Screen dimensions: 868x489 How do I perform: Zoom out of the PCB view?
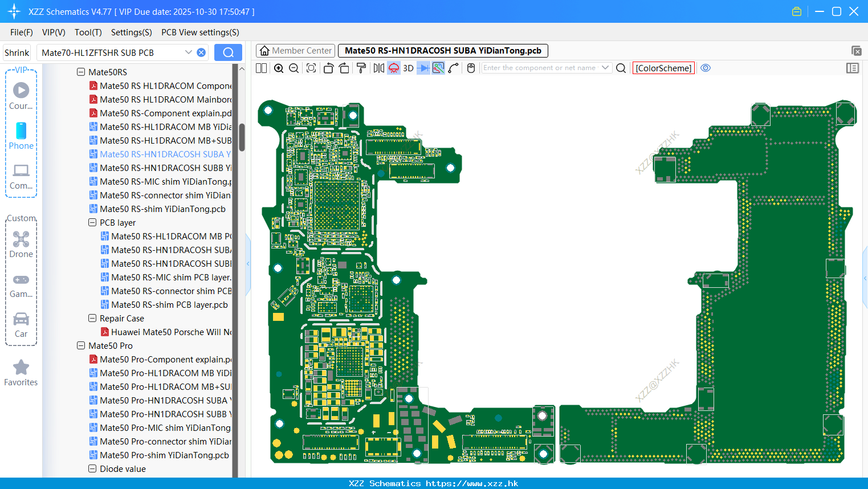(294, 68)
